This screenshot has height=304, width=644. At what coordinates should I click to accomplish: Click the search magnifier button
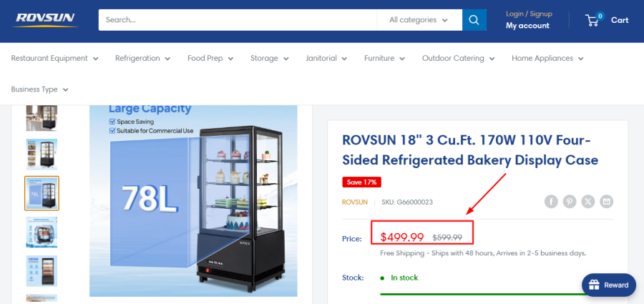[x=474, y=20]
